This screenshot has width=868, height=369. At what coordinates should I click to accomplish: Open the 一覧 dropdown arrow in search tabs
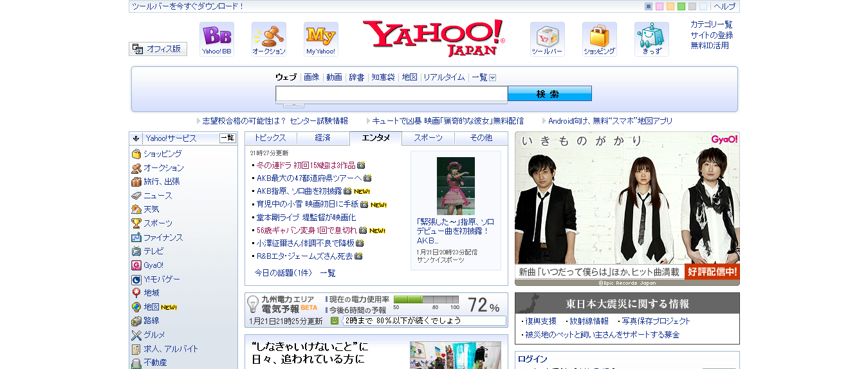coord(492,77)
